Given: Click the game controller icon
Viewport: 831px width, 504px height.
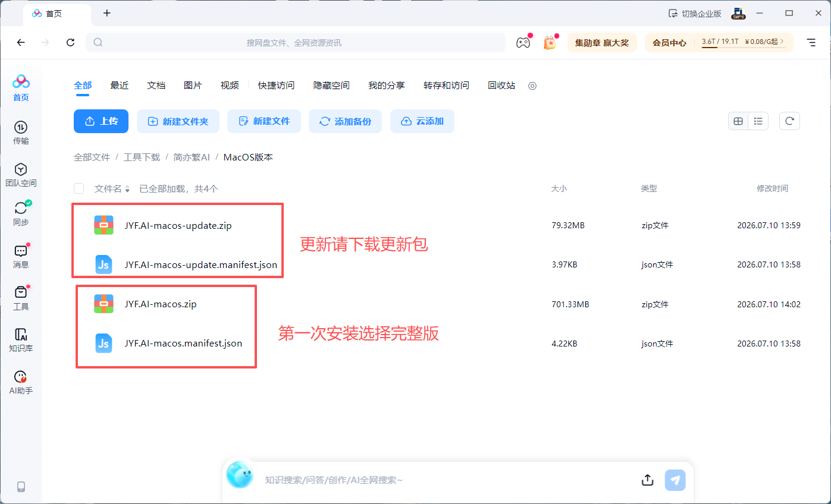Looking at the screenshot, I should coord(523,42).
